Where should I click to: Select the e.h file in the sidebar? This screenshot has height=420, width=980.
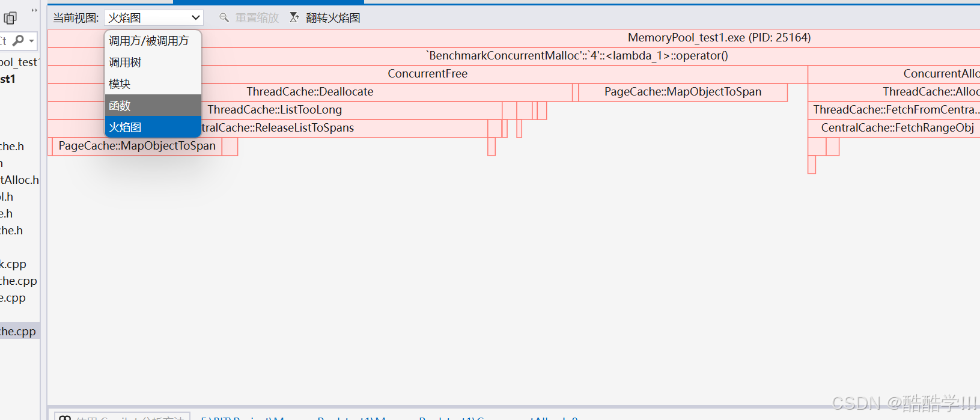(6, 213)
